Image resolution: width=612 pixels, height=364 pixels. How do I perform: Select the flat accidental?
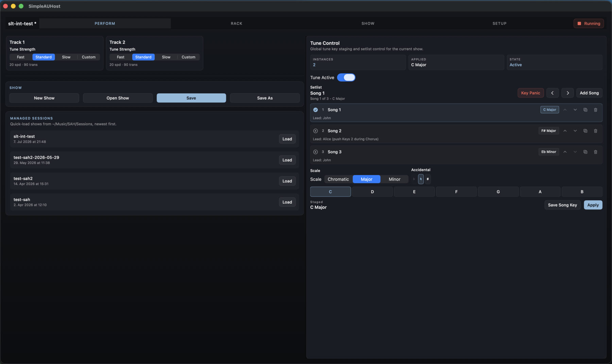(x=414, y=179)
